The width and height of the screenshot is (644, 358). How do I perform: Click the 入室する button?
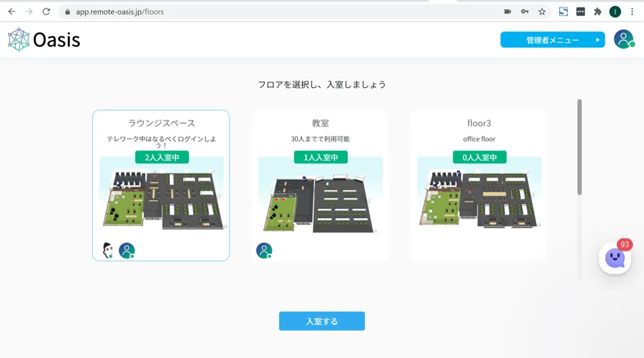coord(321,321)
